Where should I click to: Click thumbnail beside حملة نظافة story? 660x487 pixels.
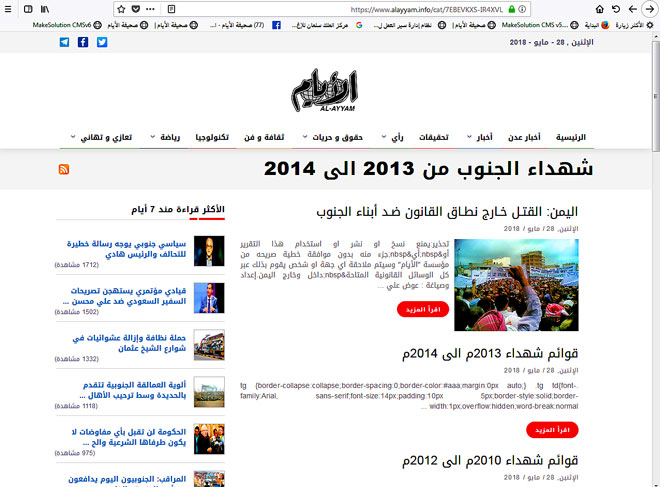[x=209, y=345]
